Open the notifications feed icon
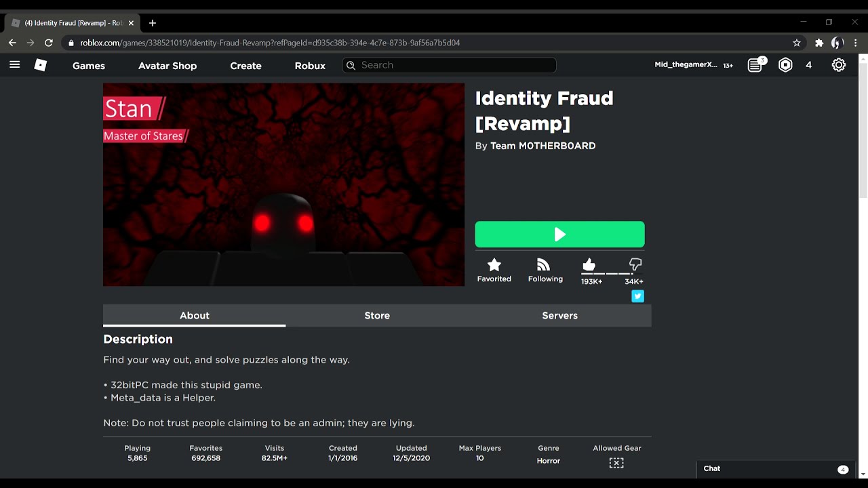Viewport: 868px width, 488px height. click(x=755, y=65)
